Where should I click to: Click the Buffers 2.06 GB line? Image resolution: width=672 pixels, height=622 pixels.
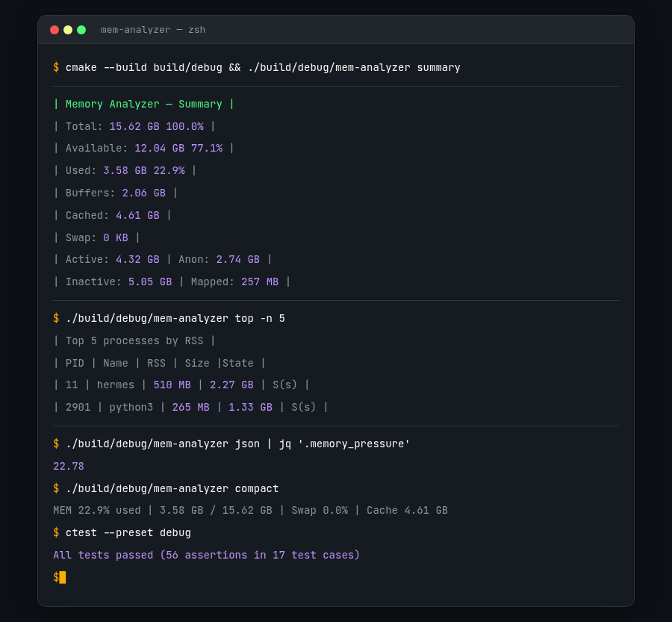pyautogui.click(x=115, y=193)
